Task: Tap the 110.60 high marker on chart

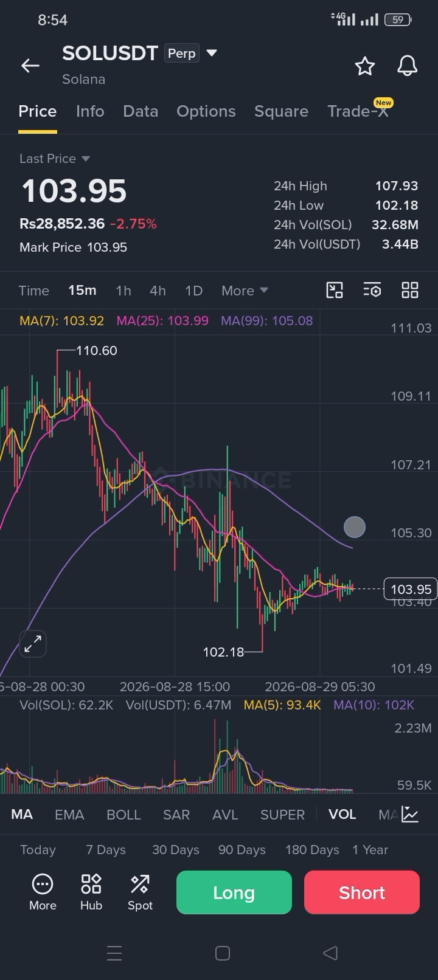Action: pos(96,351)
